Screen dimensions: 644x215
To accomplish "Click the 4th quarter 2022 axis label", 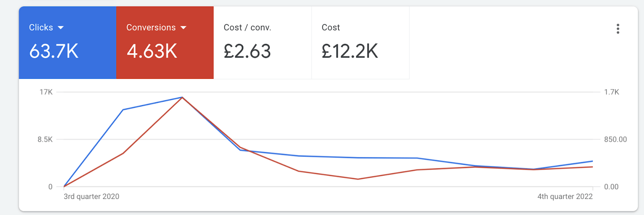I will tap(565, 196).
